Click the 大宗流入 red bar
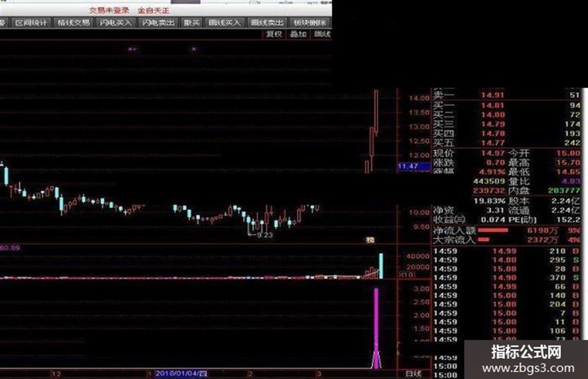 (x=483, y=240)
